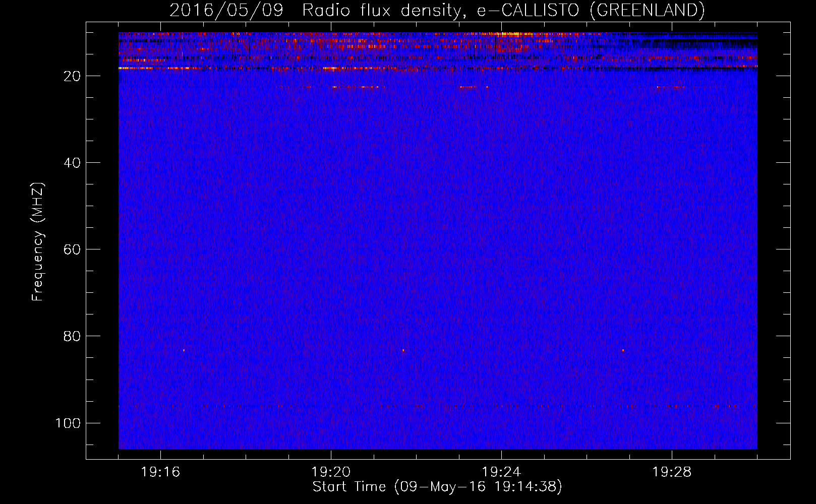Click the frequency tick label 100

coord(68,423)
